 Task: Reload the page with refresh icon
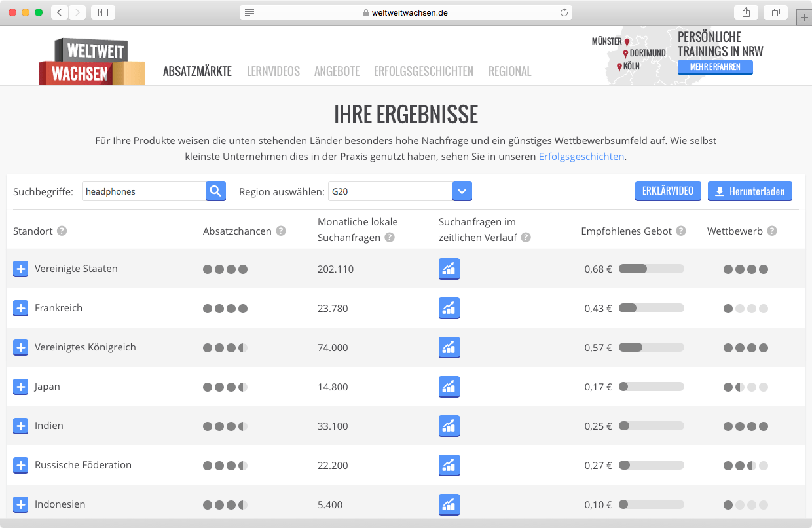(x=564, y=12)
